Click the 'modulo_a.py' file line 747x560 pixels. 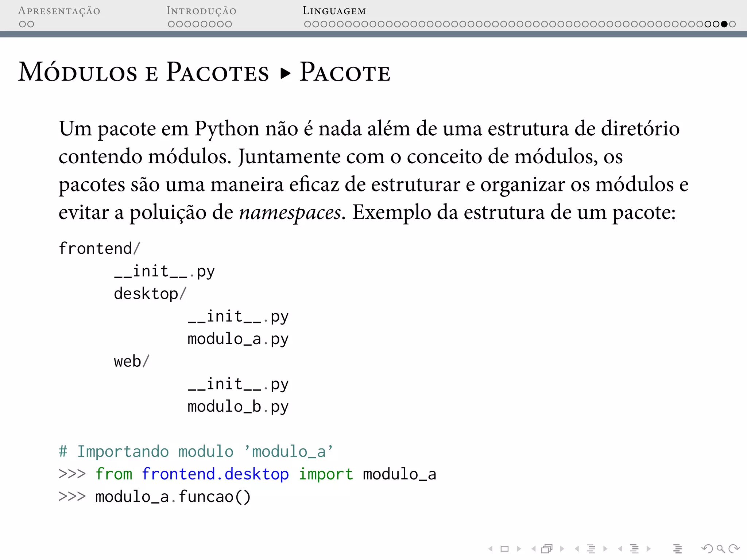[238, 339]
